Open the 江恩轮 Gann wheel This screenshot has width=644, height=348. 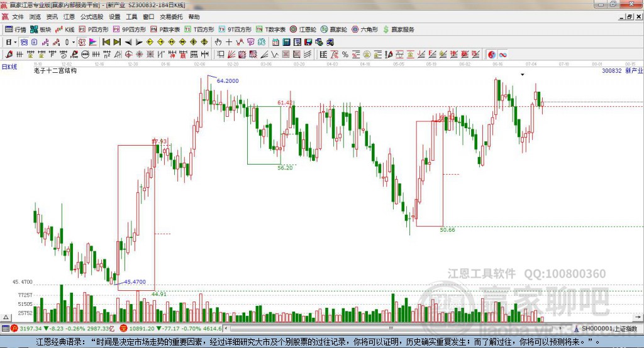pyautogui.click(x=303, y=30)
